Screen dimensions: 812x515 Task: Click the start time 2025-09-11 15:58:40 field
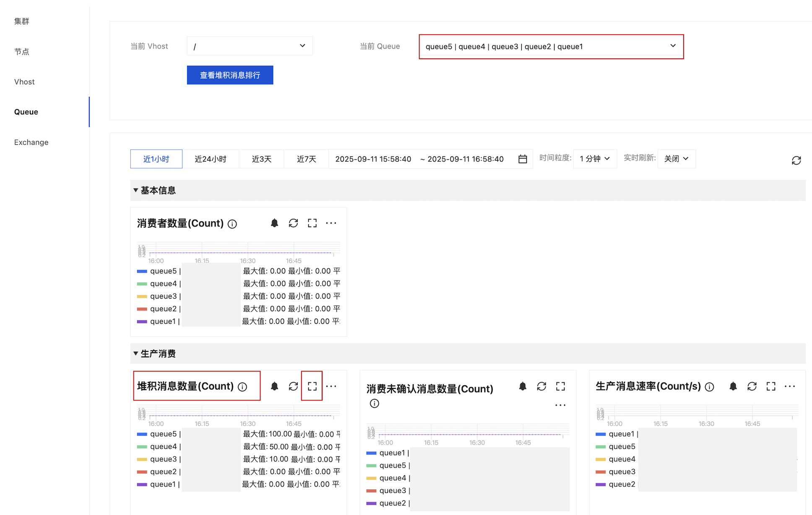point(373,159)
